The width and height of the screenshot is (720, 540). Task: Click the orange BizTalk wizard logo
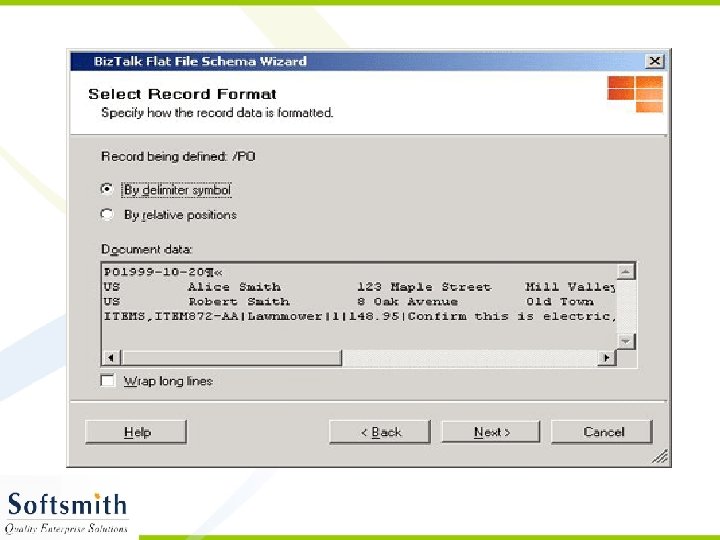pos(635,94)
